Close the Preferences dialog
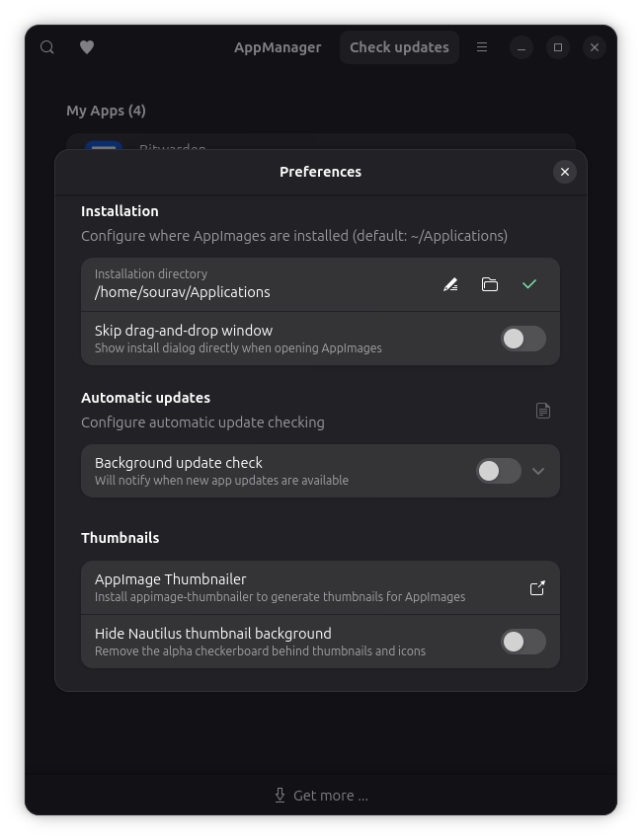The width and height of the screenshot is (642, 840). [565, 172]
